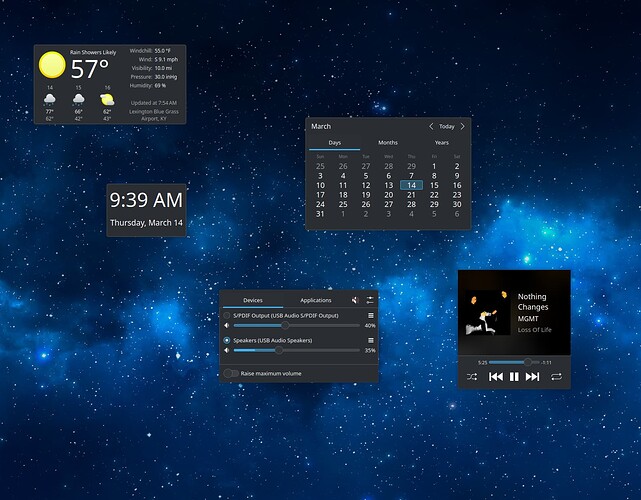Click the Visibility 10.0 mi value
This screenshot has width=641, height=500.
tap(163, 68)
